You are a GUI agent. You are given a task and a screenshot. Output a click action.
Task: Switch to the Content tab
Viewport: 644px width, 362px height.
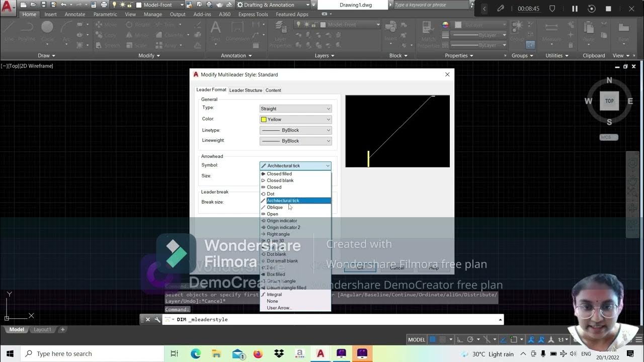click(273, 90)
